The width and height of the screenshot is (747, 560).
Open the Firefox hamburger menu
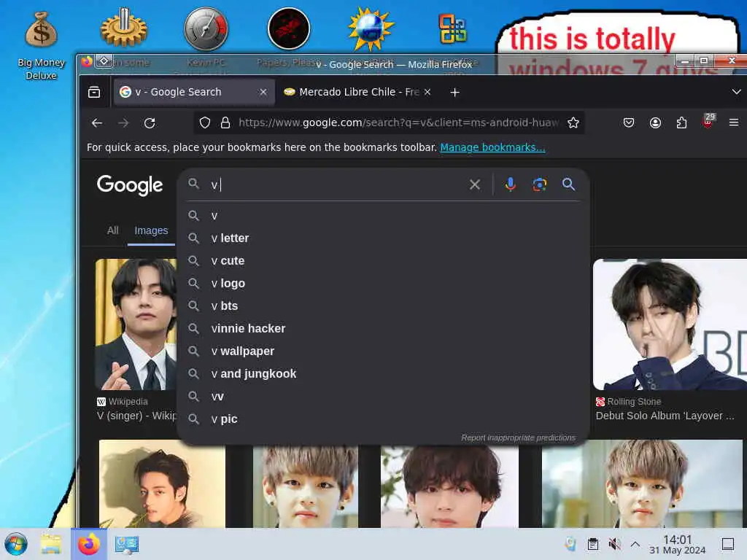coord(734,122)
